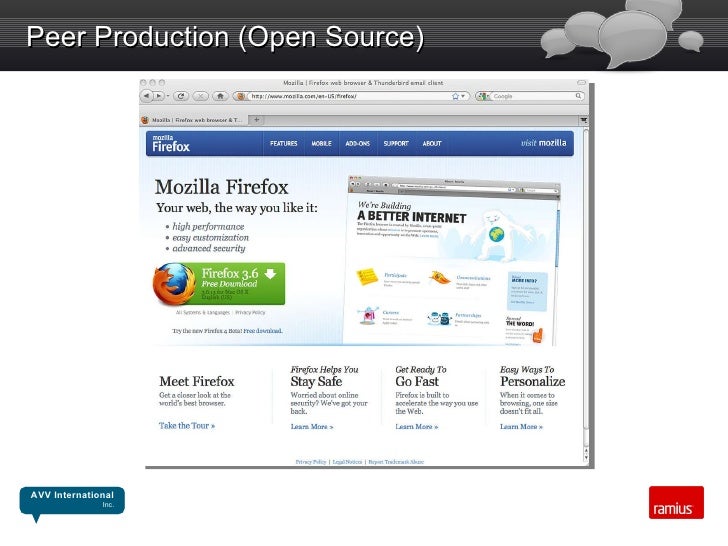The width and height of the screenshot is (728, 546).
Task: Click the Peer Production (Open Source) slide title
Action: click(225, 37)
